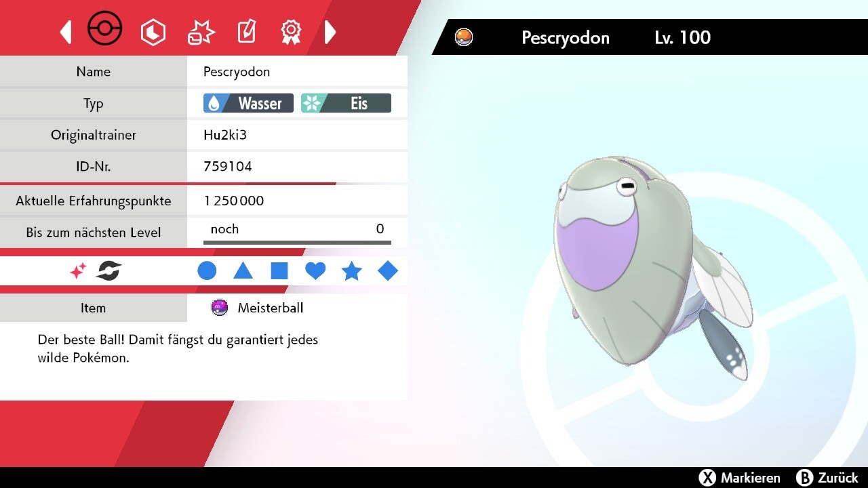Image resolution: width=868 pixels, height=488 pixels.
Task: Click the experience value 1 250 000
Action: pos(234,201)
